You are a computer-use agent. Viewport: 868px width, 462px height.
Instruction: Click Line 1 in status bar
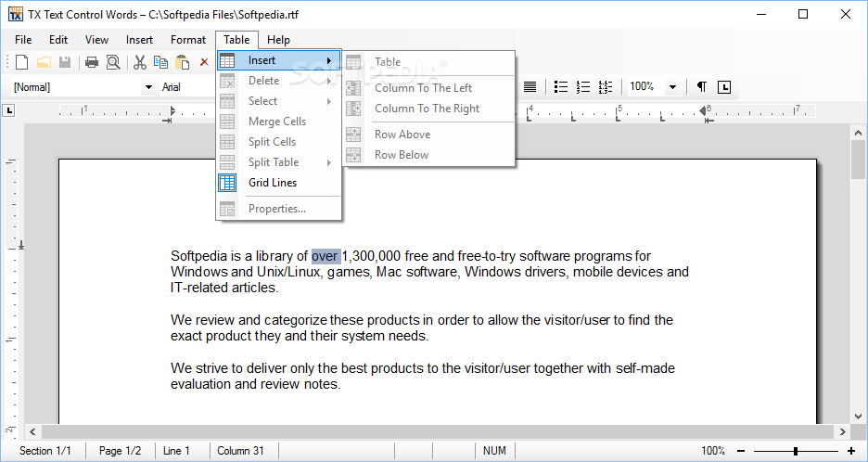click(x=176, y=451)
